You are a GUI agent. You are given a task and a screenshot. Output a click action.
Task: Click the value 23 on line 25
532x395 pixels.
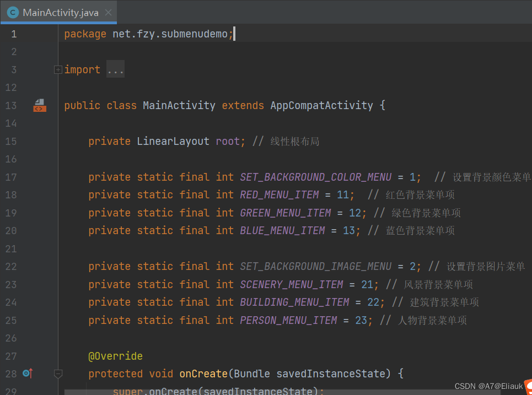click(x=361, y=320)
